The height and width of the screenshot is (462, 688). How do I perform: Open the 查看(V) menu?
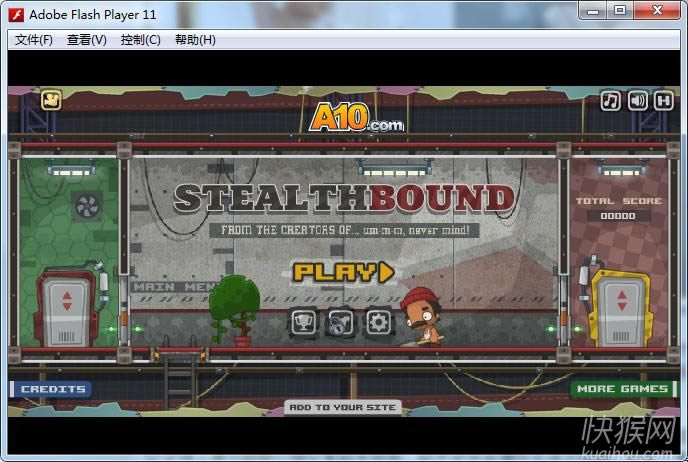[87, 40]
